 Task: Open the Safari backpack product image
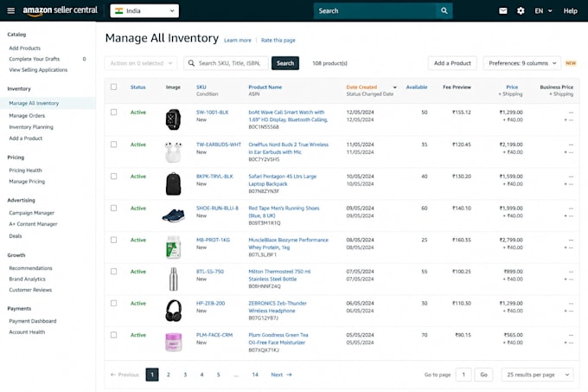click(173, 183)
